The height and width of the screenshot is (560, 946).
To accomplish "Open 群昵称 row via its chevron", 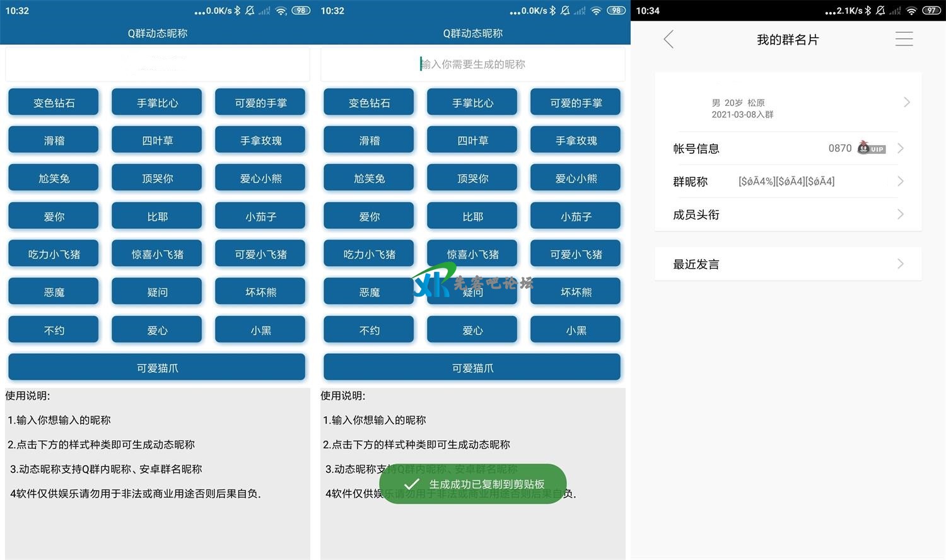I will [901, 182].
